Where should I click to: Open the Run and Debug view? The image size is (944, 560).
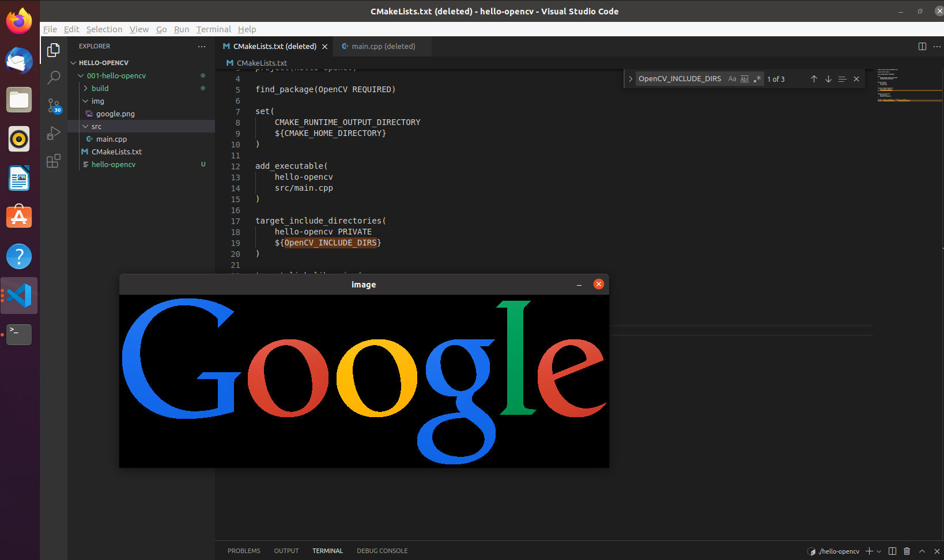pos(54,133)
